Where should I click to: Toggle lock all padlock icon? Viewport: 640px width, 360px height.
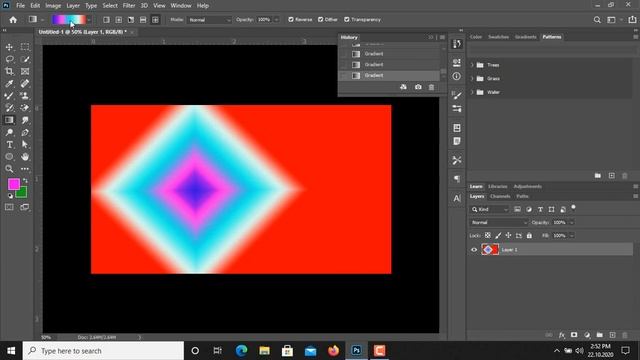click(x=529, y=236)
